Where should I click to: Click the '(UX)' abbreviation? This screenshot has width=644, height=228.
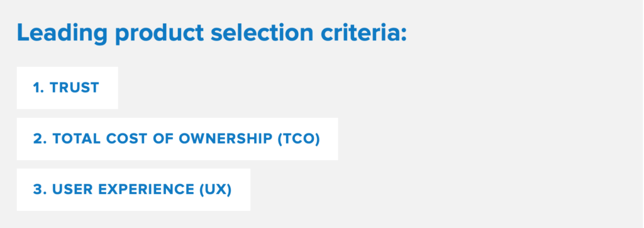(x=216, y=190)
